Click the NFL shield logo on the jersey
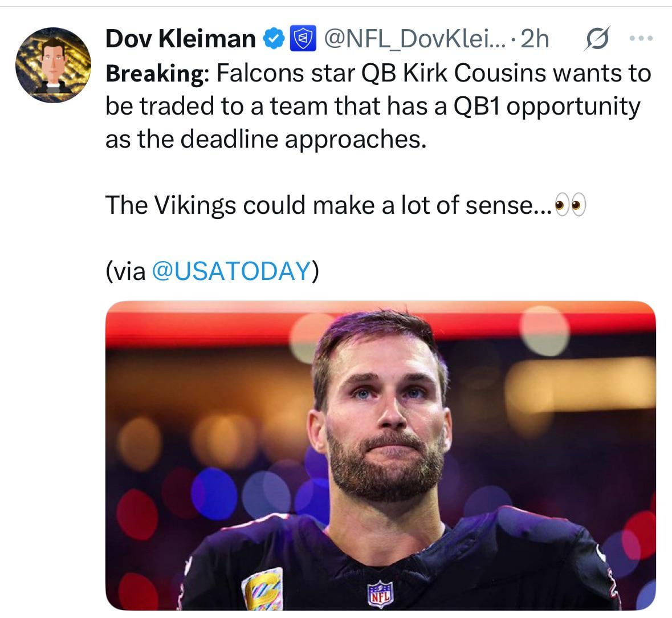 380,595
